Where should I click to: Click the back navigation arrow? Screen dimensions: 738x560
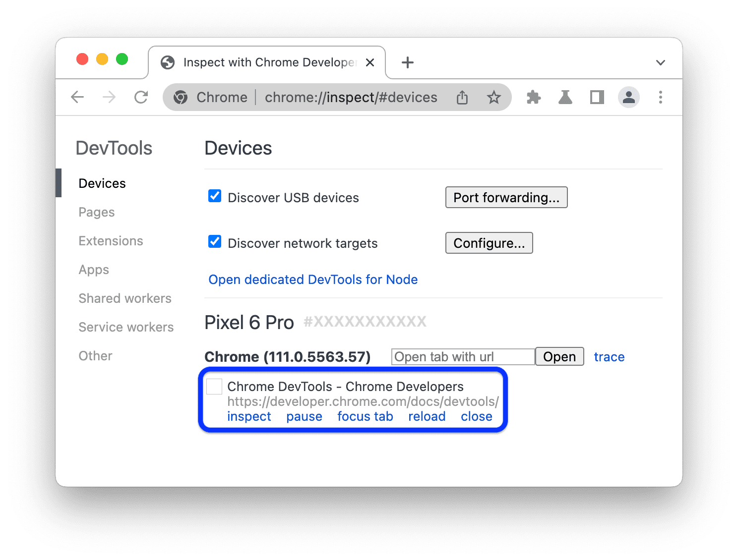[x=77, y=97]
